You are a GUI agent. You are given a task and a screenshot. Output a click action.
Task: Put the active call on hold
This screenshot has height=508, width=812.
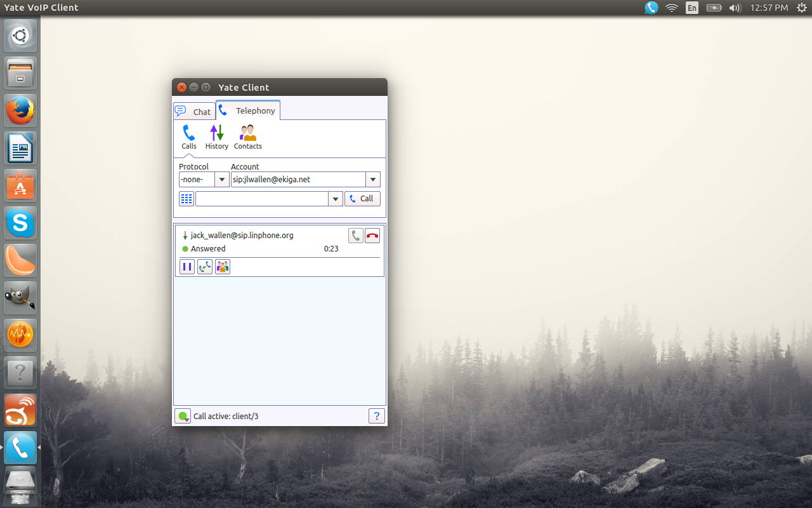(x=187, y=267)
